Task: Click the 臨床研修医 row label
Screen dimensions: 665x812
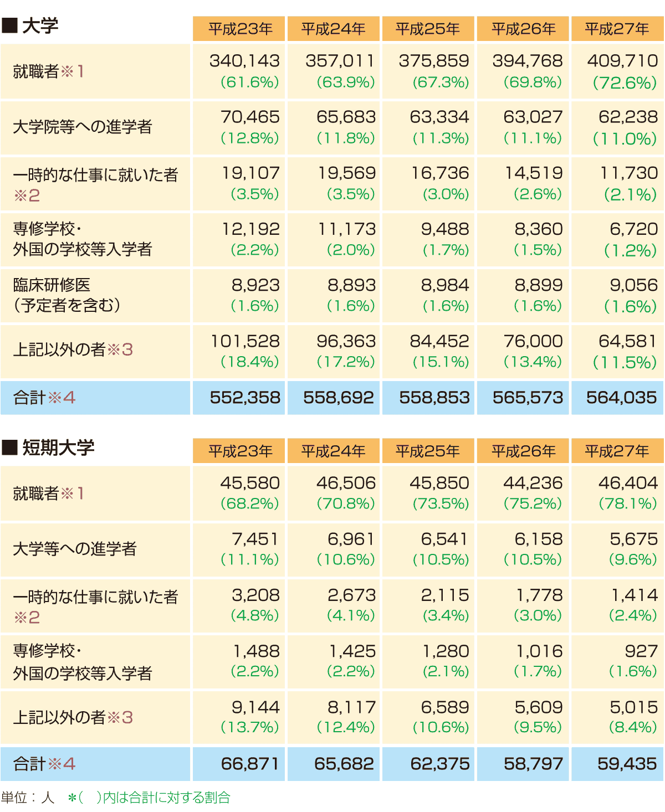Action: pyautogui.click(x=52, y=285)
